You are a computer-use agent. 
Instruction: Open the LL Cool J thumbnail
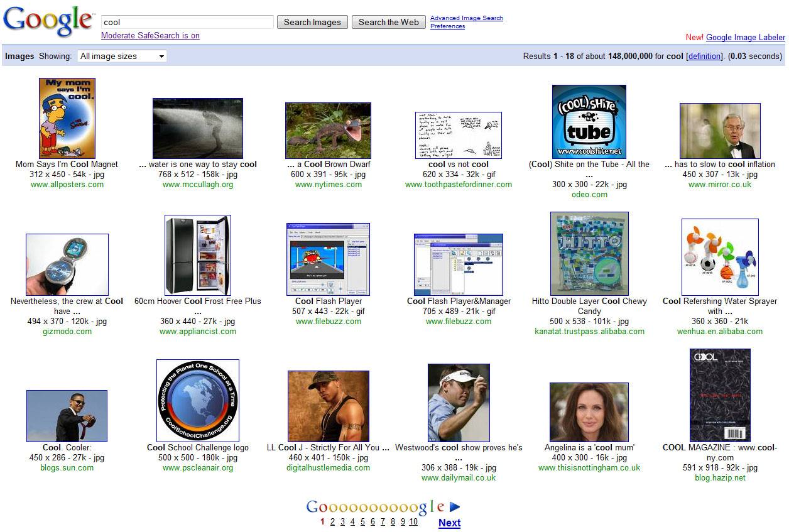coord(329,406)
